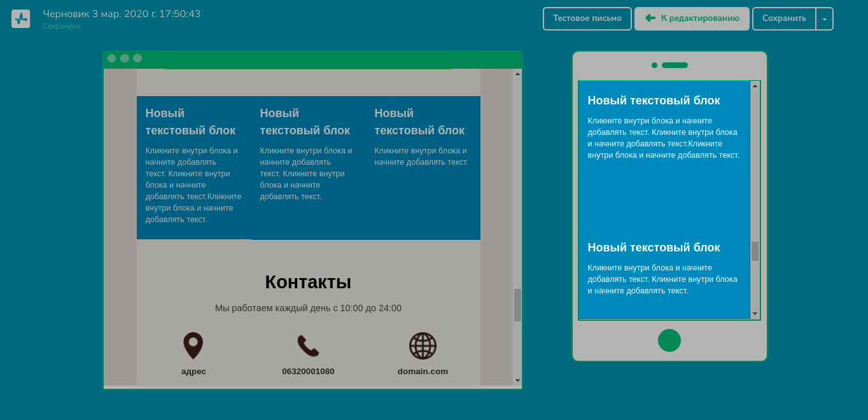Click the app logo pulse icon
This screenshot has width=868, height=420.
coord(20,19)
